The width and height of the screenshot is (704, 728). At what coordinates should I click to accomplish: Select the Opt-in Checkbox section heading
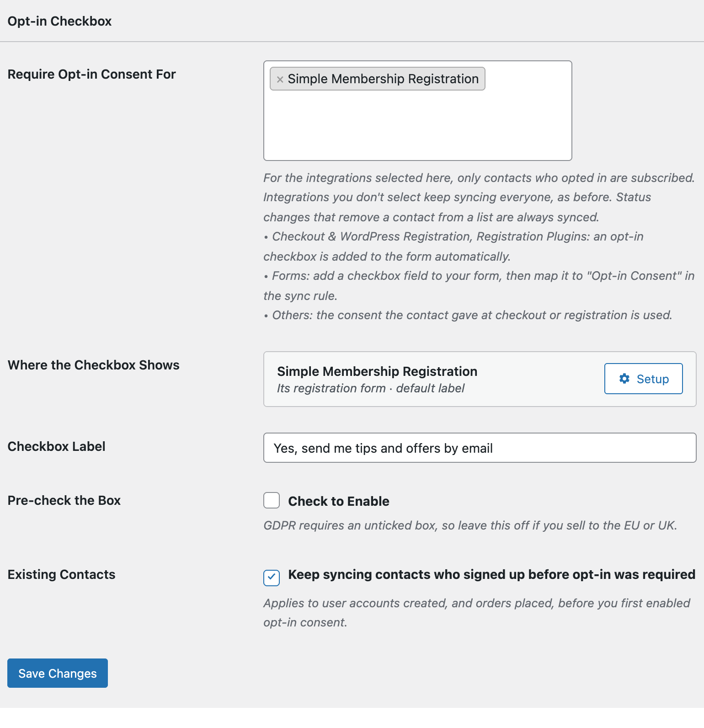tap(60, 21)
